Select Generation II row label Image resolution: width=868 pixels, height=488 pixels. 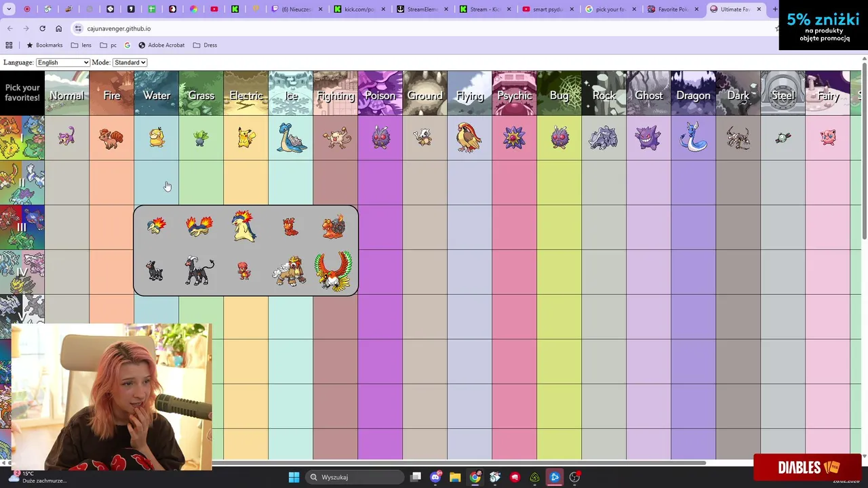[x=22, y=182]
